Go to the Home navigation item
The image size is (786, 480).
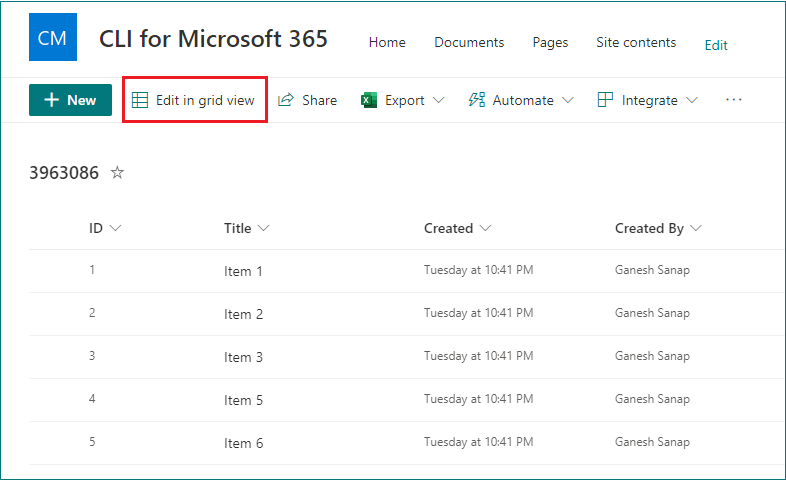click(387, 43)
